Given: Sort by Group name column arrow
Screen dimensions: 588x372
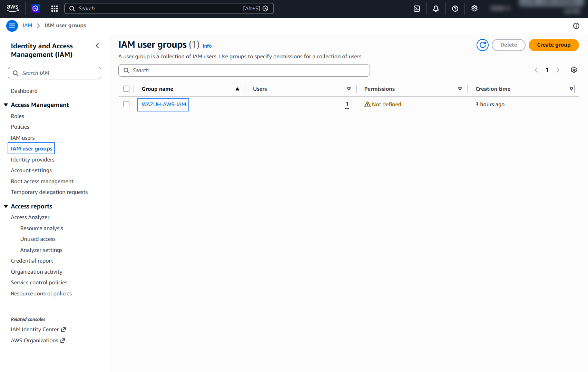Looking at the screenshot, I should 237,89.
